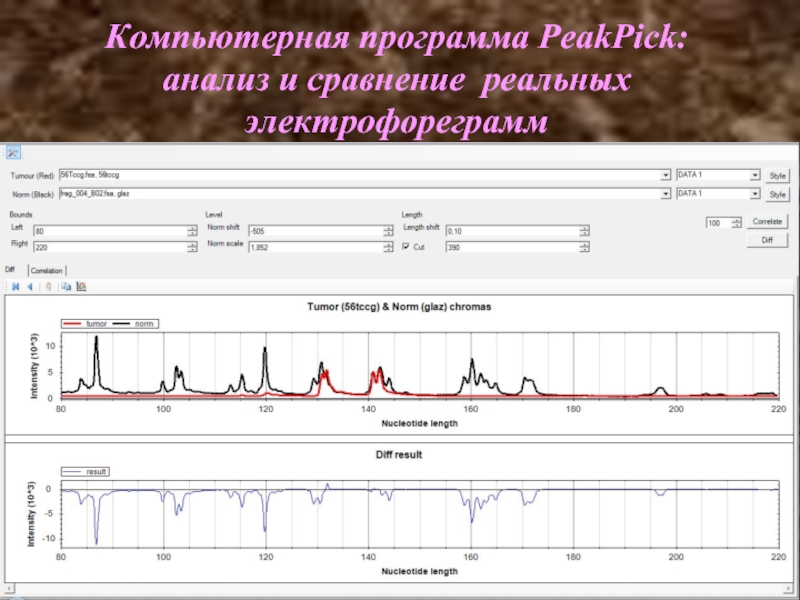Click the previous blue triangle icon

pos(30,287)
